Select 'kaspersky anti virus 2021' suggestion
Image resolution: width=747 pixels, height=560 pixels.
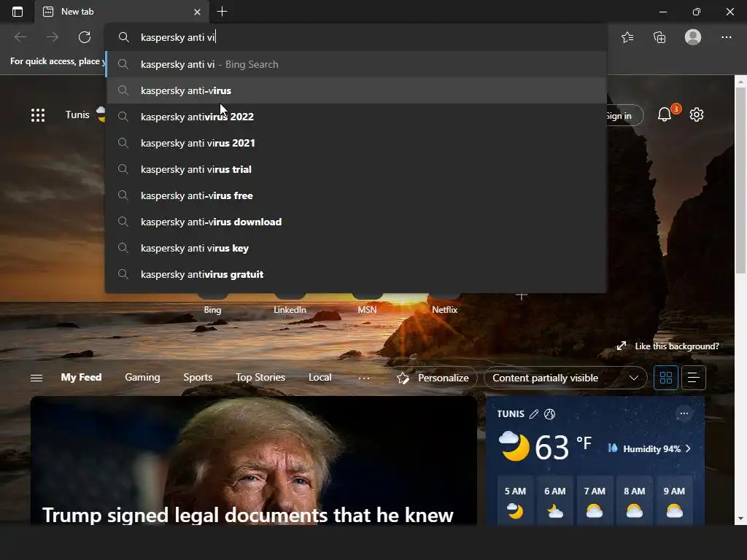coord(356,143)
